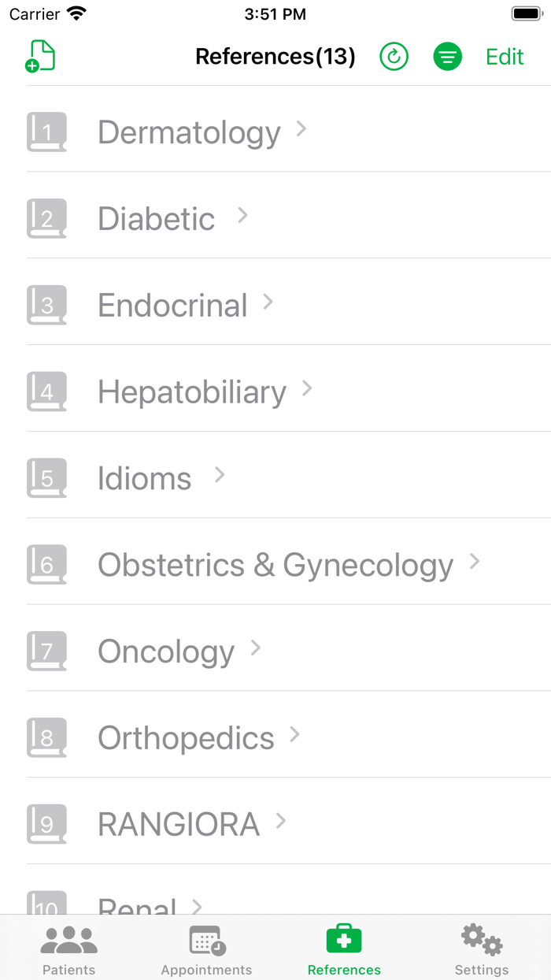Viewport: 551px width, 980px height.
Task: Expand the Renal reference chevron
Action: coord(197,906)
